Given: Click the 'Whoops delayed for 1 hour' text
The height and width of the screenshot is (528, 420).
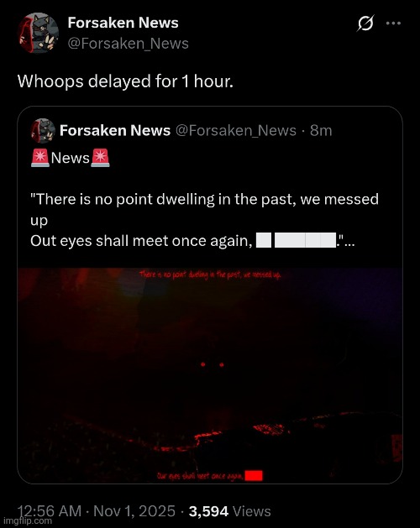Looking at the screenshot, I should [x=125, y=81].
